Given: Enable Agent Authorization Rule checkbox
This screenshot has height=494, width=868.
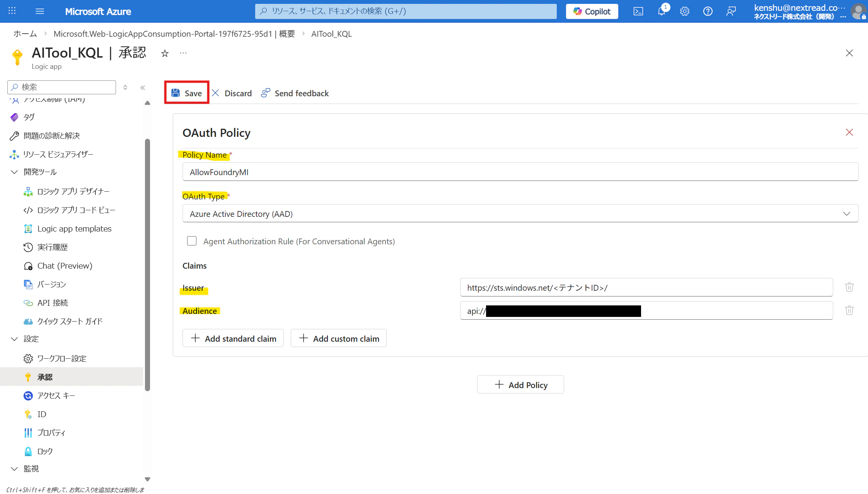Looking at the screenshot, I should 192,241.
